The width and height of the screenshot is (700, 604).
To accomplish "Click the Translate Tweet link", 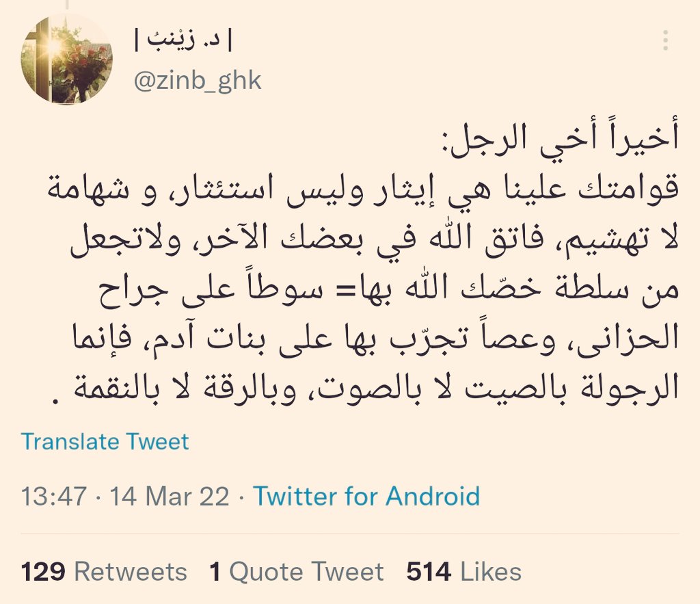I will pos(105,441).
